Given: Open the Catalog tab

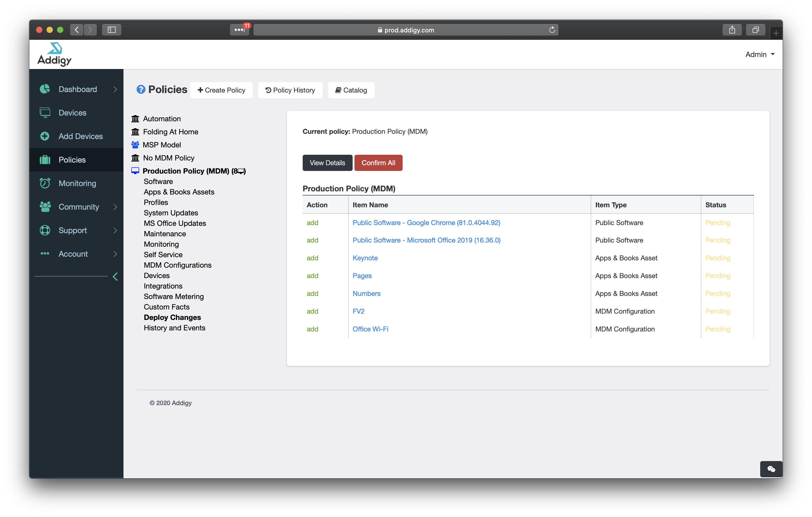Looking at the screenshot, I should [352, 89].
